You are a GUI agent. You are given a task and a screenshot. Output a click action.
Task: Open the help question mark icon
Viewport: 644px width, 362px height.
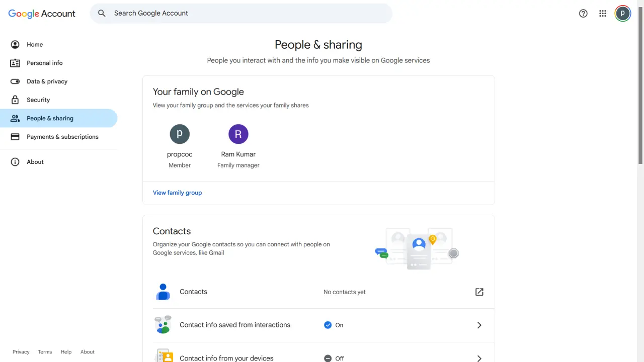point(583,14)
